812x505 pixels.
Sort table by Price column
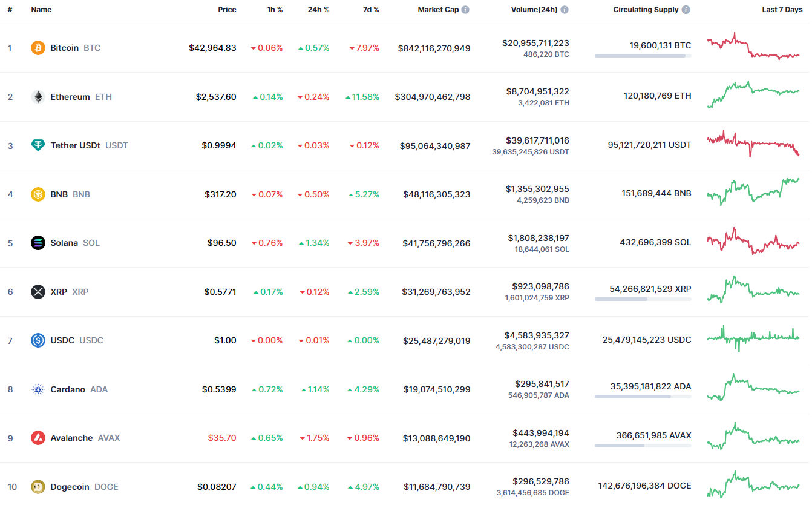point(227,10)
